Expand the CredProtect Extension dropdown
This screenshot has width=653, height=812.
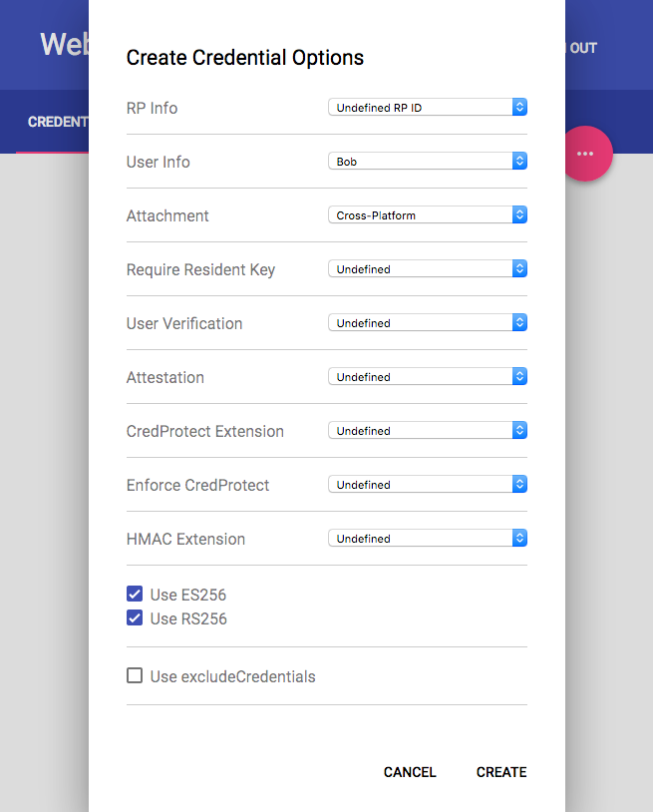(x=427, y=431)
